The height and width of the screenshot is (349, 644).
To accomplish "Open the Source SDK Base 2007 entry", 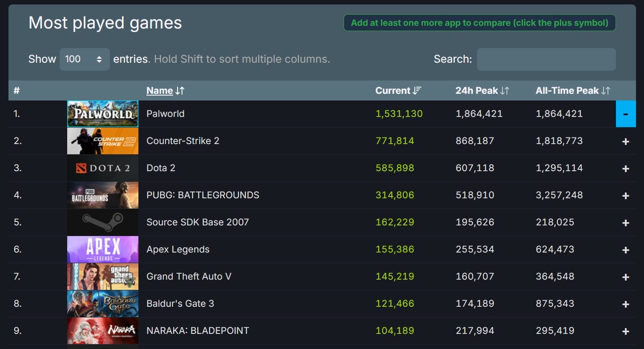I will (x=198, y=222).
